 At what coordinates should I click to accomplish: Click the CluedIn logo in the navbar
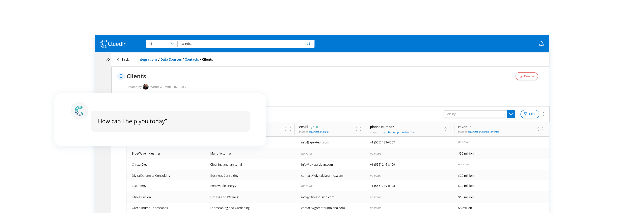[x=113, y=44]
